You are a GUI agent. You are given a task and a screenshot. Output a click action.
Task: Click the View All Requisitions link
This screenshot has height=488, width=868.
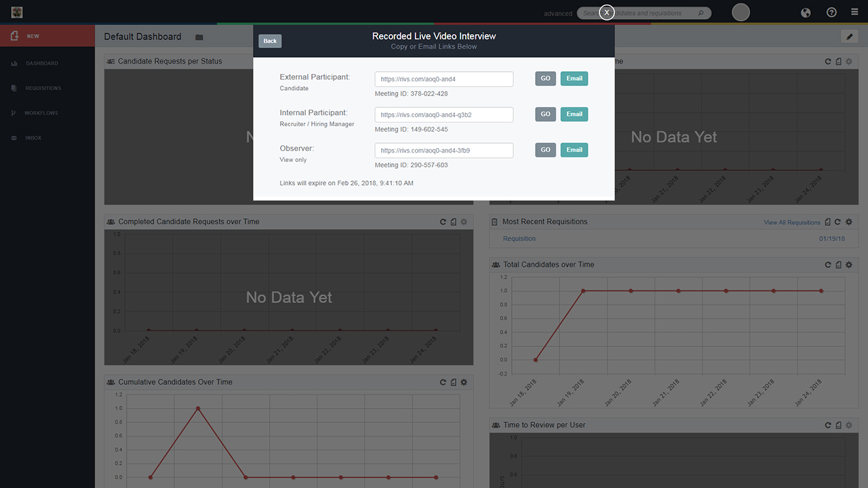(x=792, y=222)
